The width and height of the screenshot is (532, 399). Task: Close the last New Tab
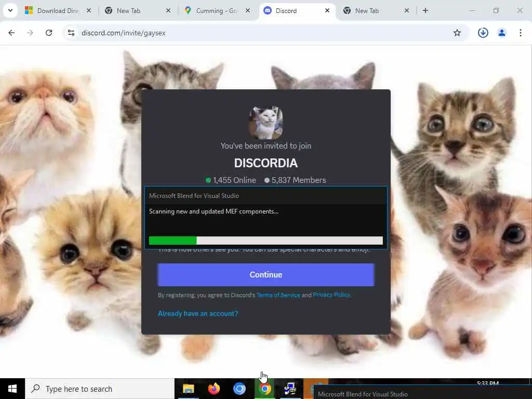coord(406,10)
